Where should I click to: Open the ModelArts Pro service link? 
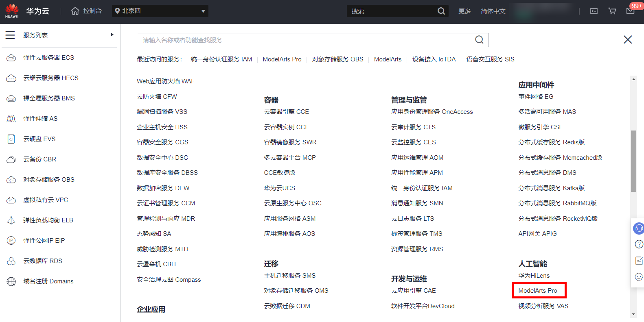point(537,291)
